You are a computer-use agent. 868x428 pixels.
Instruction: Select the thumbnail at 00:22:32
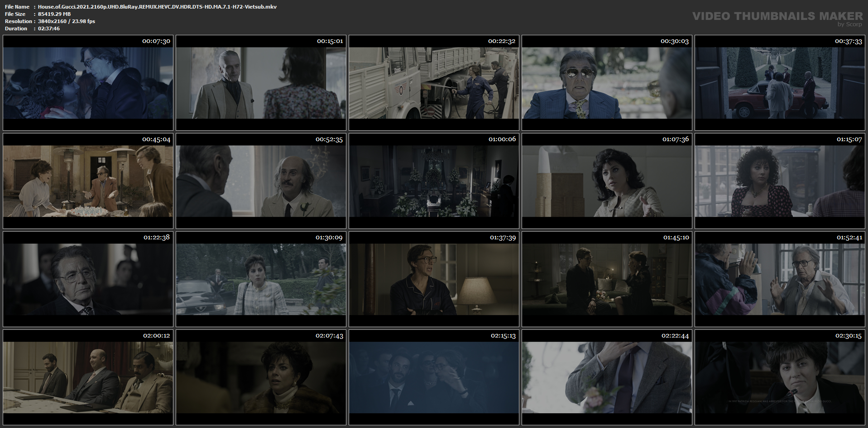[x=434, y=83]
